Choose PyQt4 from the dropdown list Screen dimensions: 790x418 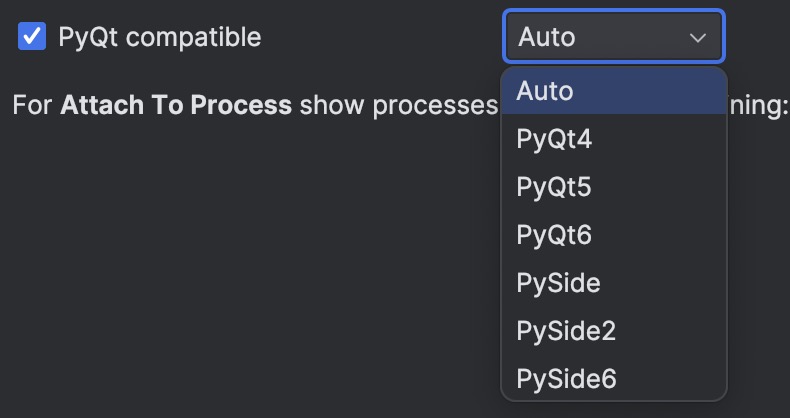point(554,139)
